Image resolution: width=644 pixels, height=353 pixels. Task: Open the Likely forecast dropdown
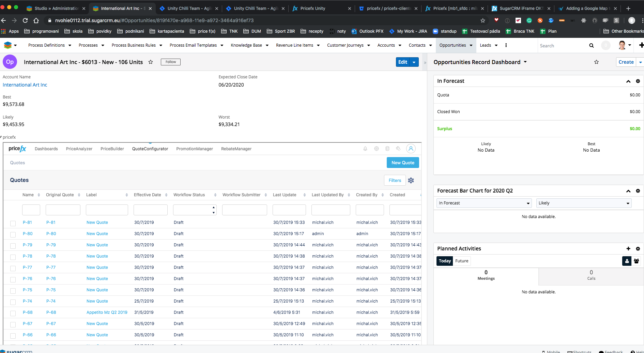pyautogui.click(x=584, y=203)
